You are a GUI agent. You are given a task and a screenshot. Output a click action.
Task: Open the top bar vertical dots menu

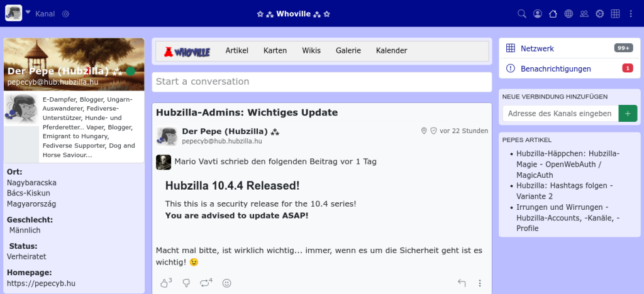pyautogui.click(x=631, y=14)
